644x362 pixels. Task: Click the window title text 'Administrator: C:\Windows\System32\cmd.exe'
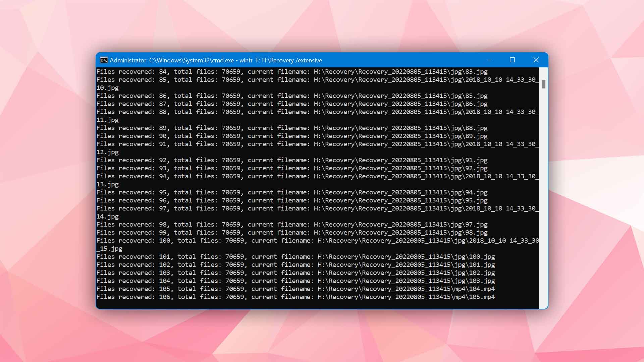pyautogui.click(x=172, y=60)
